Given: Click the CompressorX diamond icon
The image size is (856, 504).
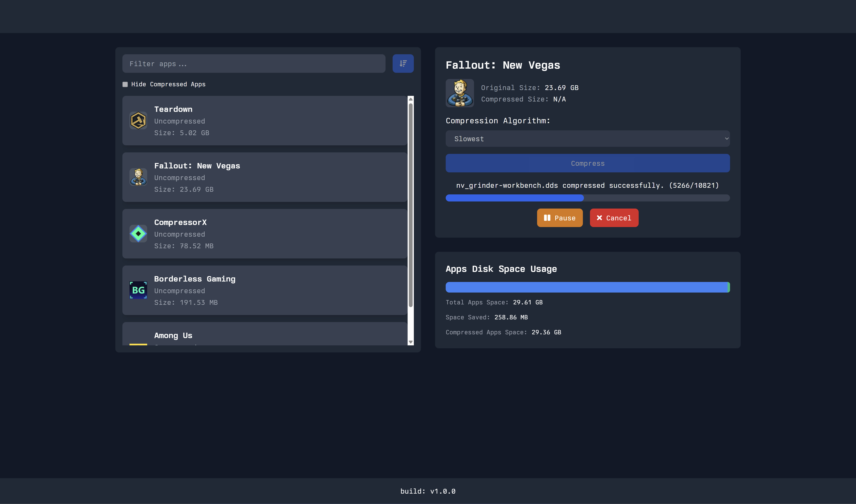Looking at the screenshot, I should (138, 233).
